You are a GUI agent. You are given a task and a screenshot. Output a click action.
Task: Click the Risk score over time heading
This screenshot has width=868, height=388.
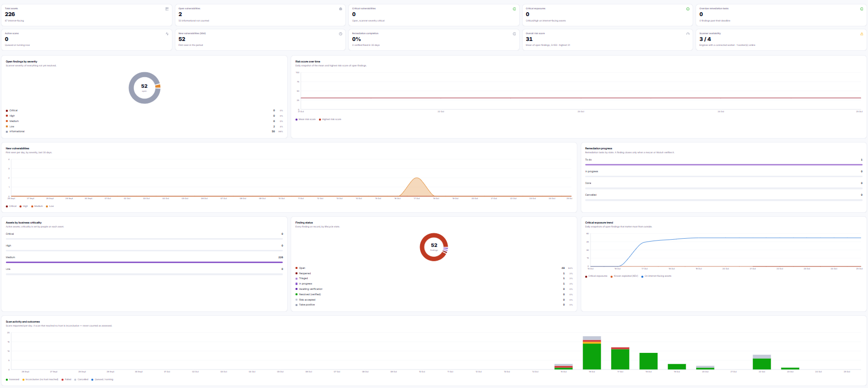coord(308,62)
